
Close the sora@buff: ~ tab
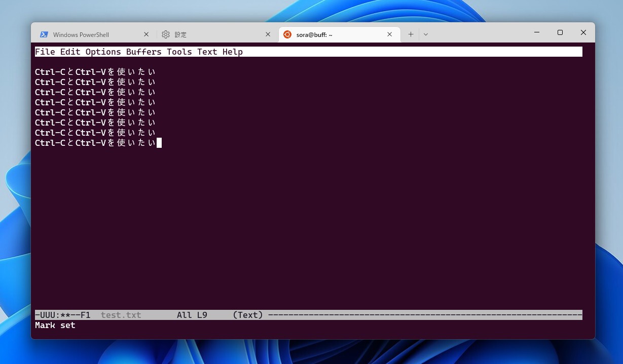coord(389,34)
